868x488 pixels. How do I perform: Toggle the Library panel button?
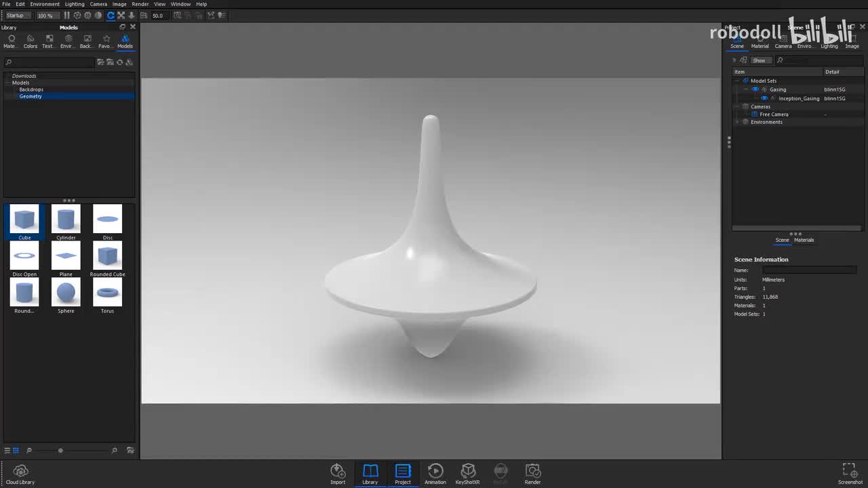[x=370, y=474]
